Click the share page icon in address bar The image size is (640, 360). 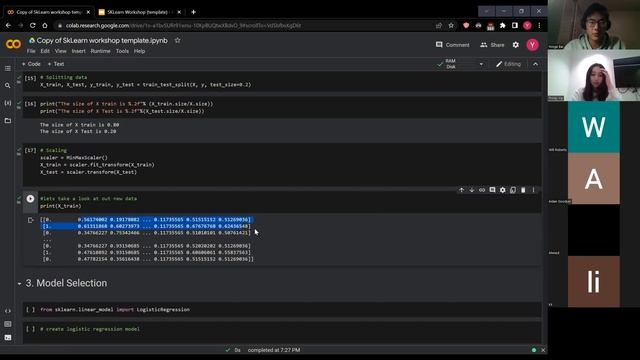439,25
